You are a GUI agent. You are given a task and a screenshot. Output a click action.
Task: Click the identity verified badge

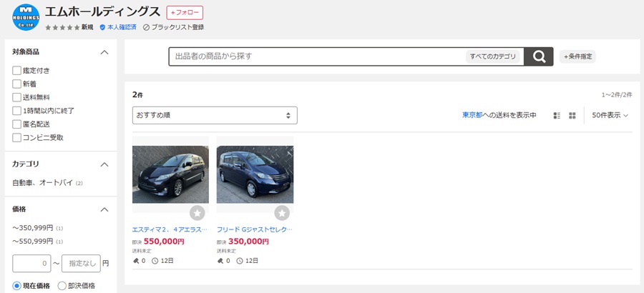point(102,27)
